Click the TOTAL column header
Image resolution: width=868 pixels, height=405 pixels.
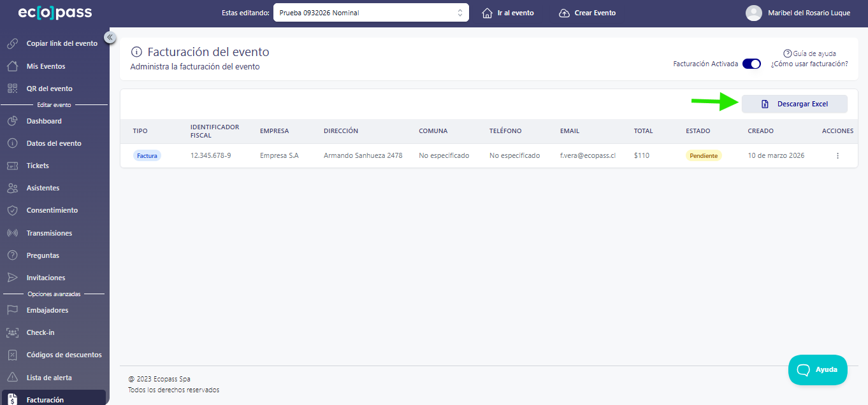(644, 131)
